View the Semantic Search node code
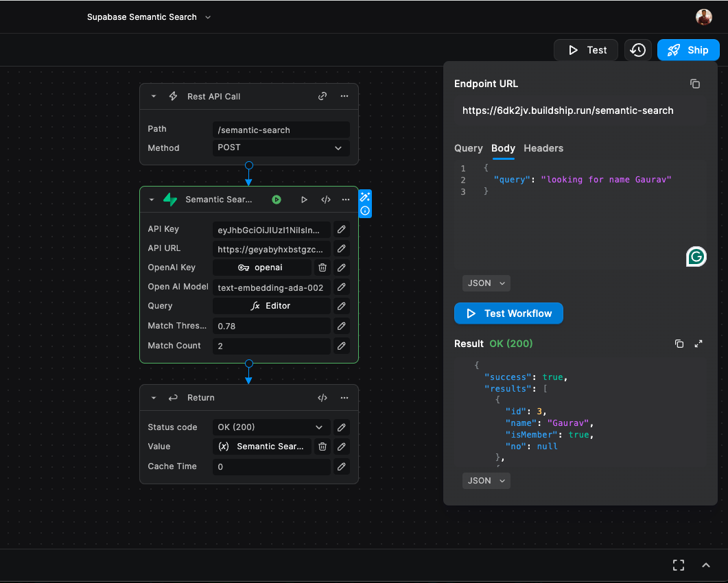728x583 pixels. (x=325, y=200)
